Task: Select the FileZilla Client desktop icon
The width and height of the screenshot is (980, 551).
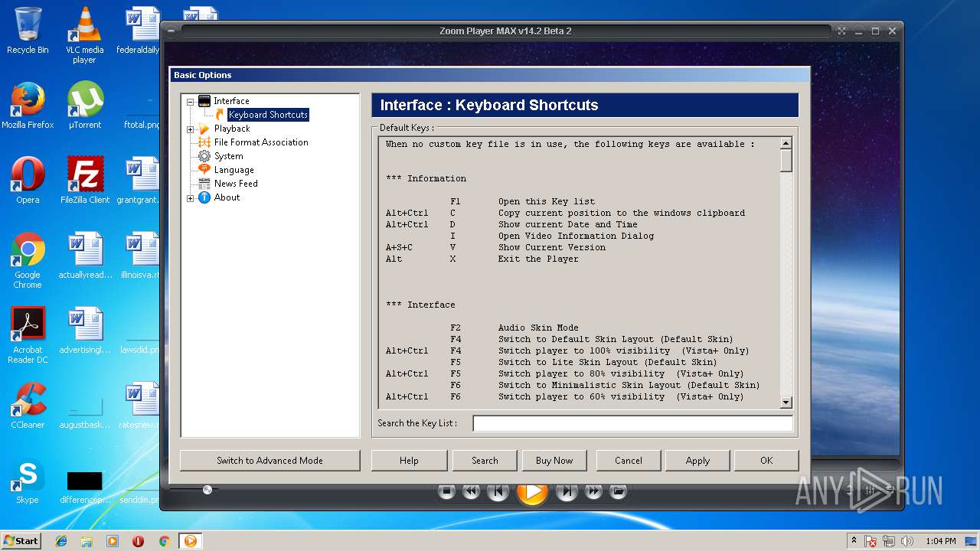Action: point(85,181)
